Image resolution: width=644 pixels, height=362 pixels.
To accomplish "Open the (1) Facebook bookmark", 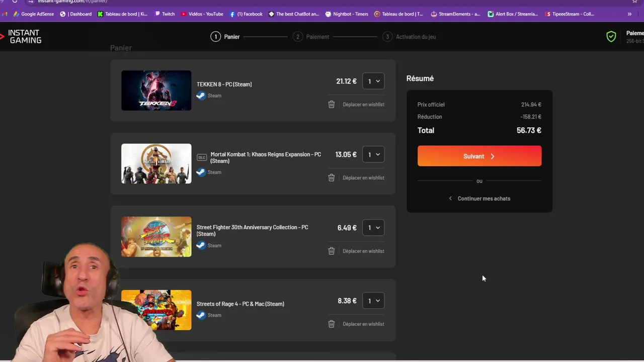I will pos(246,14).
